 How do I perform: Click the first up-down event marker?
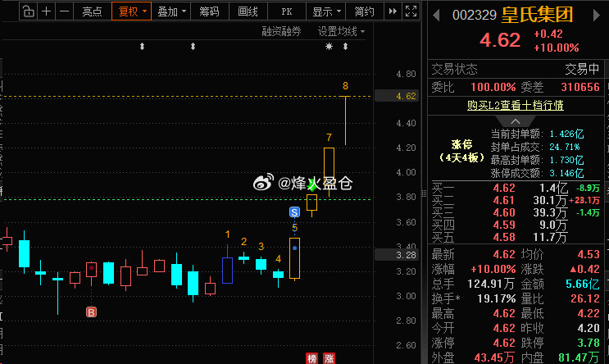(142, 47)
